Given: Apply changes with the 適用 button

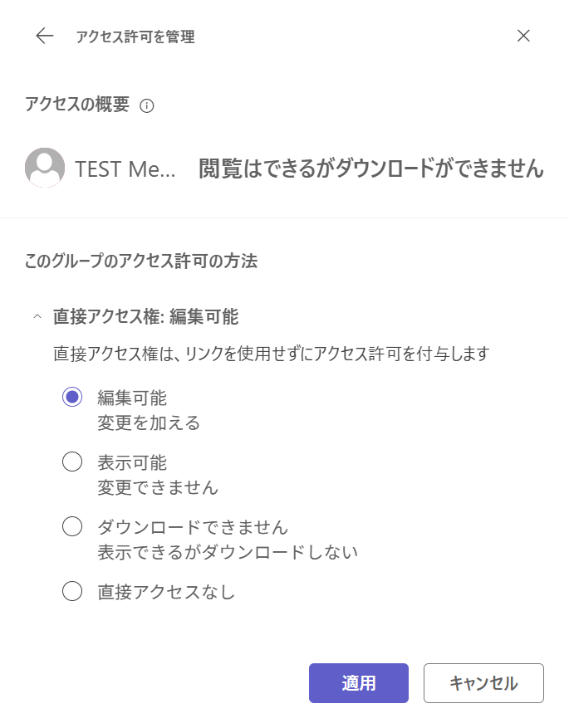Looking at the screenshot, I should pyautogui.click(x=359, y=683).
